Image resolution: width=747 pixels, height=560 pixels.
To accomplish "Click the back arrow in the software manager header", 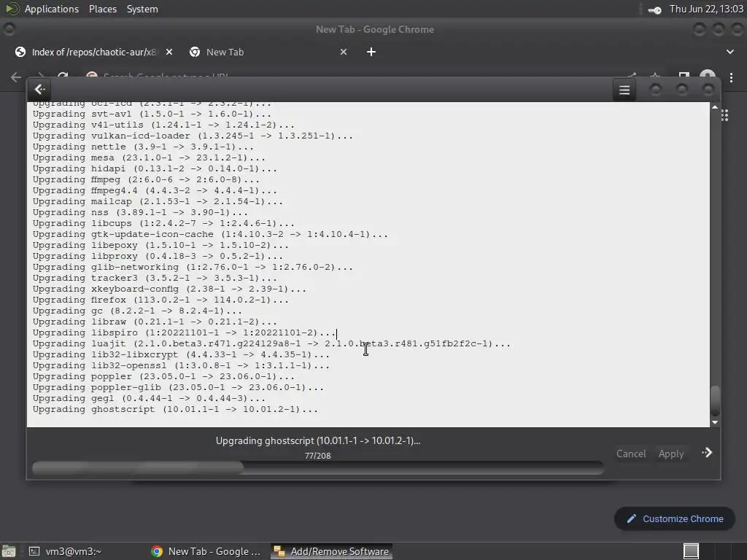I will click(x=40, y=90).
